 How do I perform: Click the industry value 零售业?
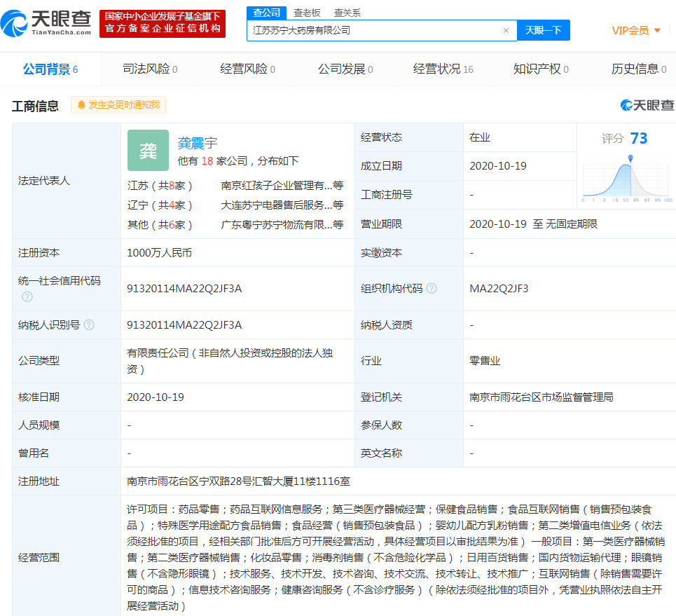pos(485,361)
